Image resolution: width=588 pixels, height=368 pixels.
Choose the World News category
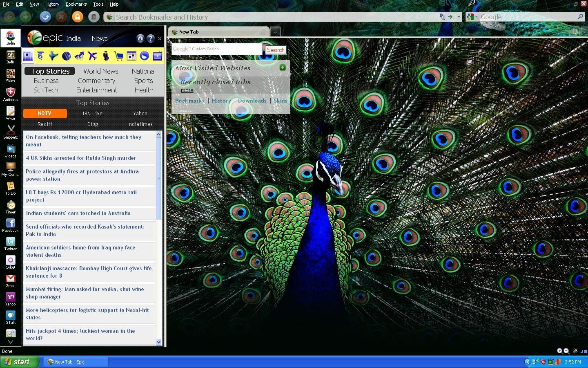[x=100, y=71]
